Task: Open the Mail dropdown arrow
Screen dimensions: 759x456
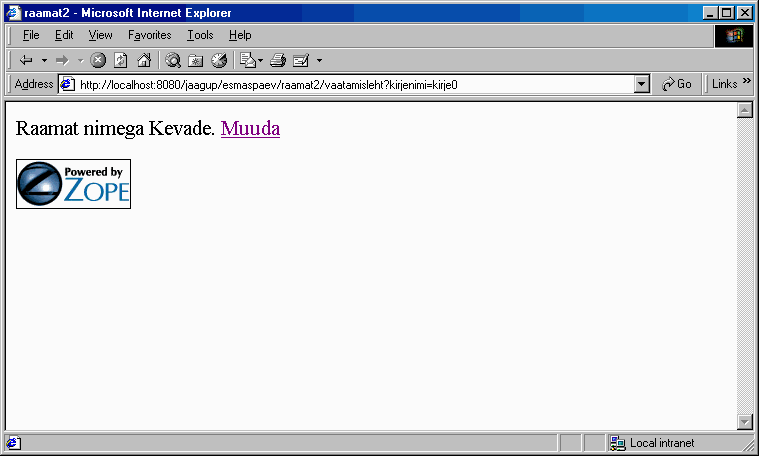Action: tap(260, 61)
